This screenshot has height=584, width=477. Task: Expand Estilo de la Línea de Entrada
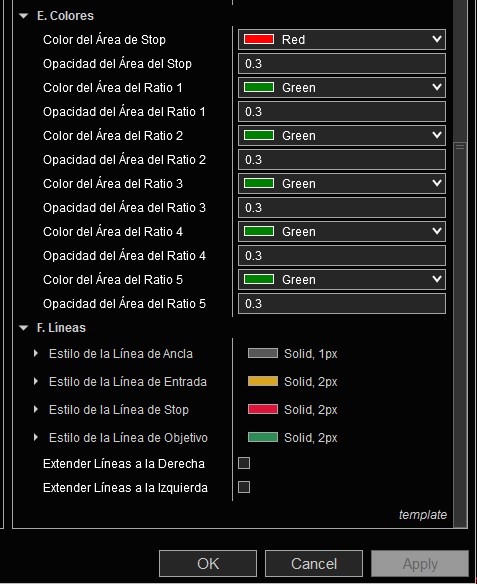click(x=36, y=381)
